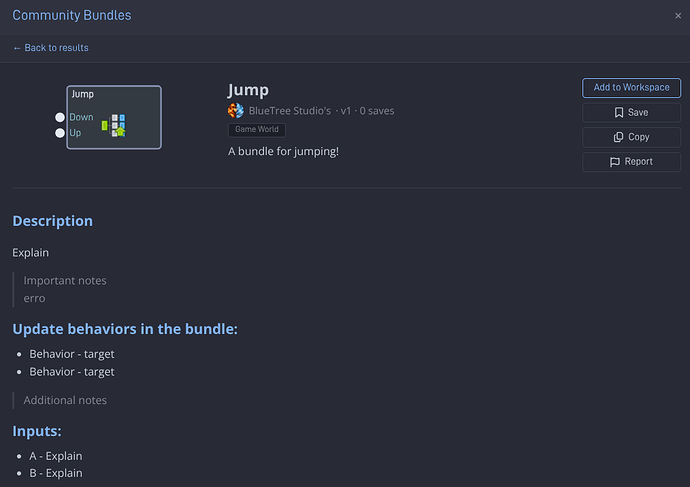Close the Community Bundles dialog
This screenshot has height=487, width=690.
coord(678,16)
